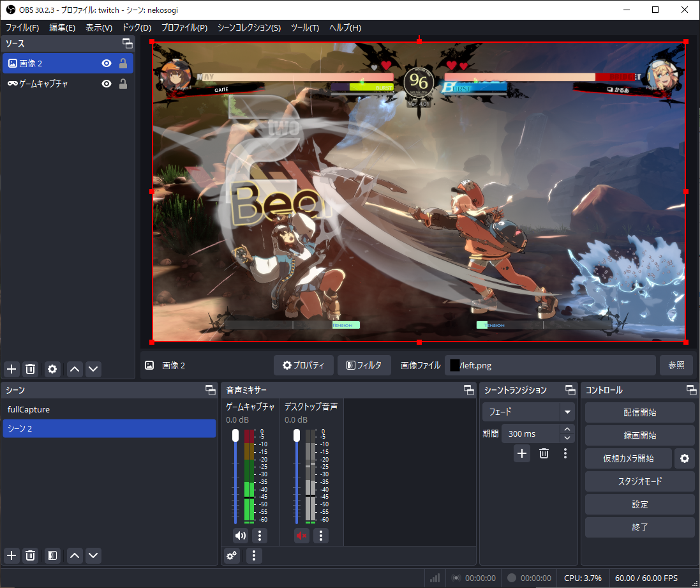Open the ファイル(F) menu
This screenshot has width=700, height=588.
pos(22,27)
